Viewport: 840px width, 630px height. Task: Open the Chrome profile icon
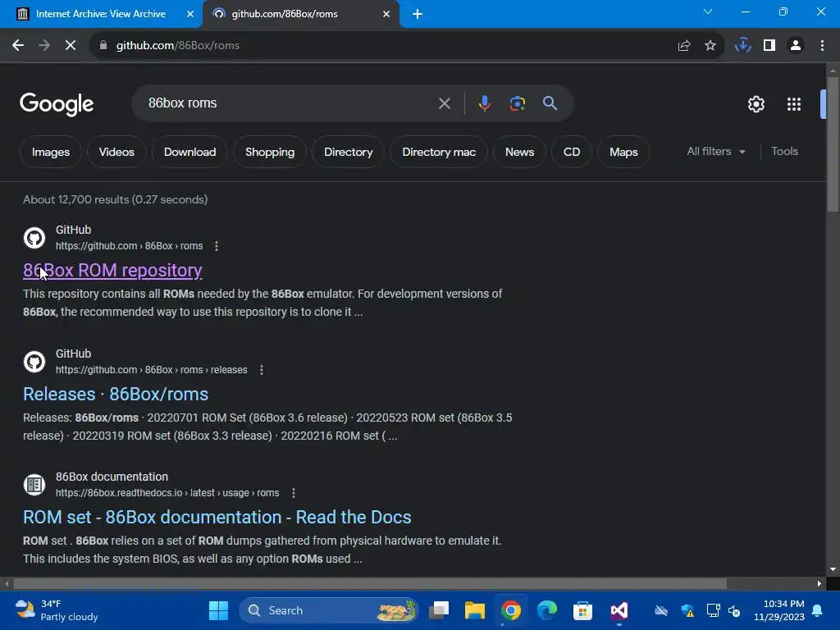(796, 46)
